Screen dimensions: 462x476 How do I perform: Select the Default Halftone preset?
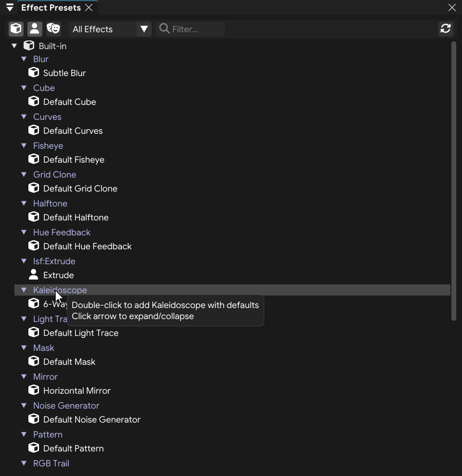coord(76,218)
